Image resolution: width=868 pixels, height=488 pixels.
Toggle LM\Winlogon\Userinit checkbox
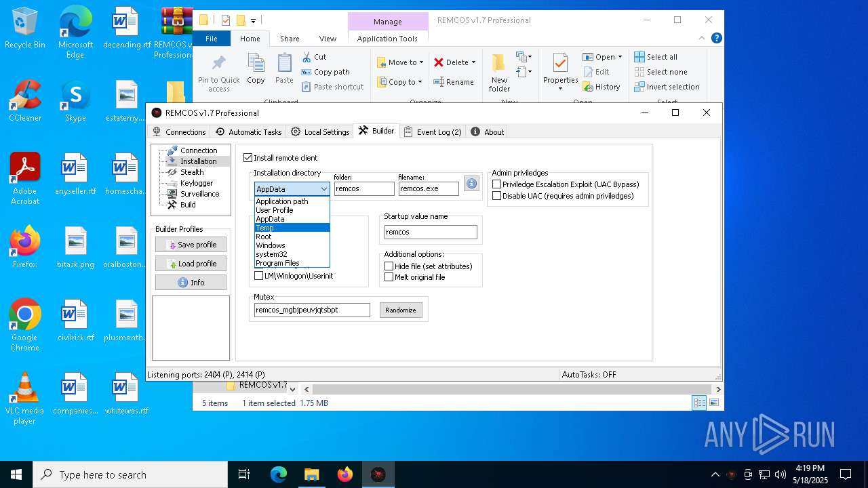258,276
